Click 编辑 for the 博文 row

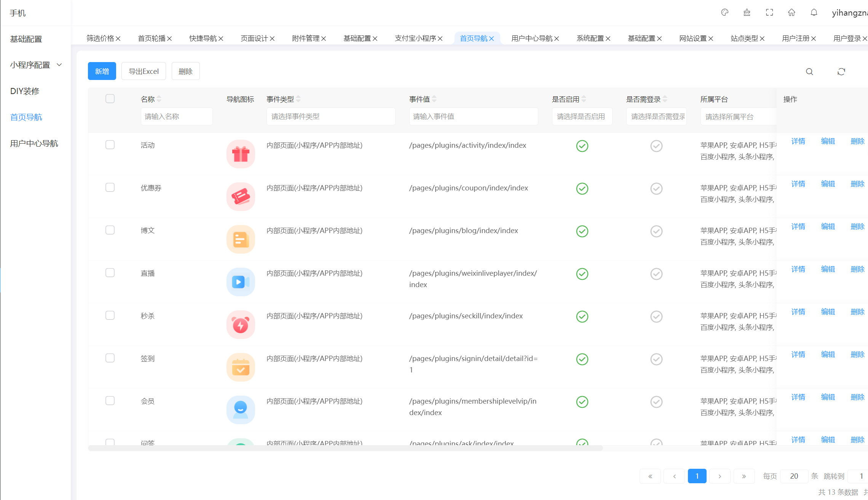[828, 227]
